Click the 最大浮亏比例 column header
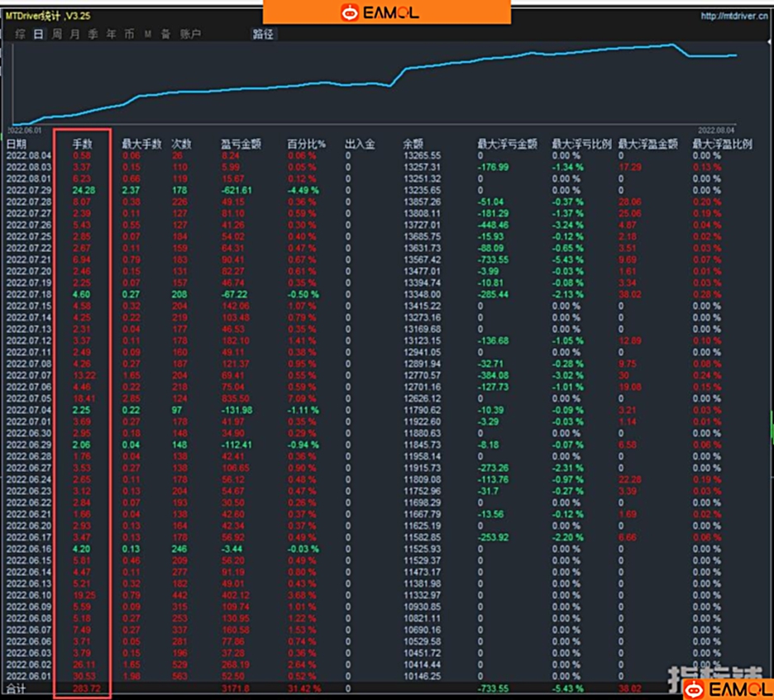The width and height of the screenshot is (774, 700). click(x=581, y=144)
